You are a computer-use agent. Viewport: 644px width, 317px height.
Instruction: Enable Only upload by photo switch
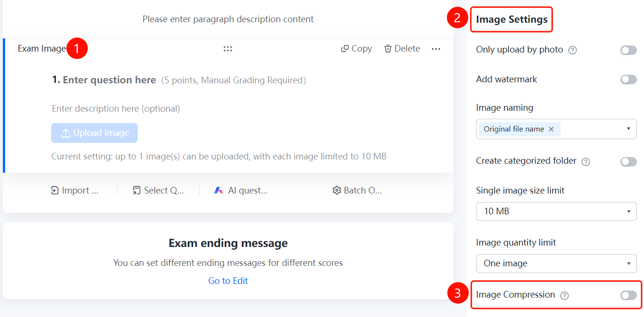(x=628, y=50)
